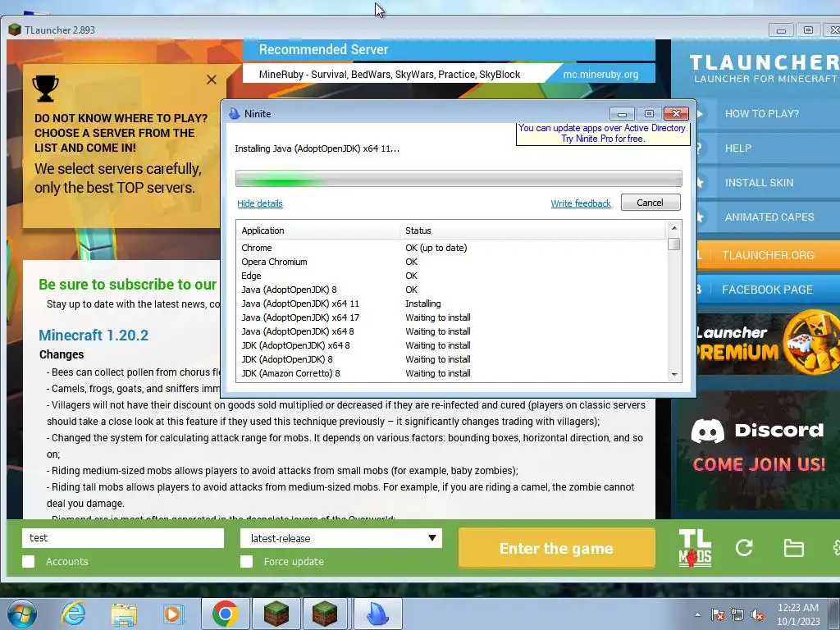
Task: Select the Edge row in Ninite list
Action: click(453, 276)
